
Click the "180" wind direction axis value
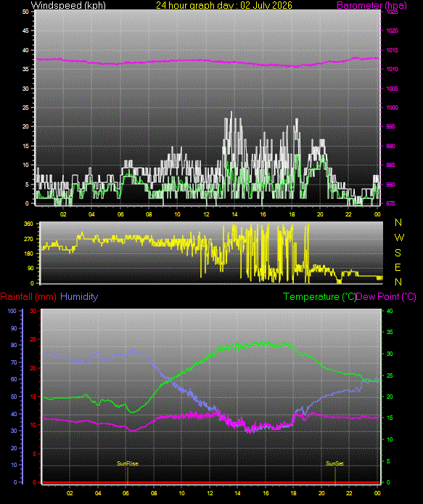[x=29, y=253]
